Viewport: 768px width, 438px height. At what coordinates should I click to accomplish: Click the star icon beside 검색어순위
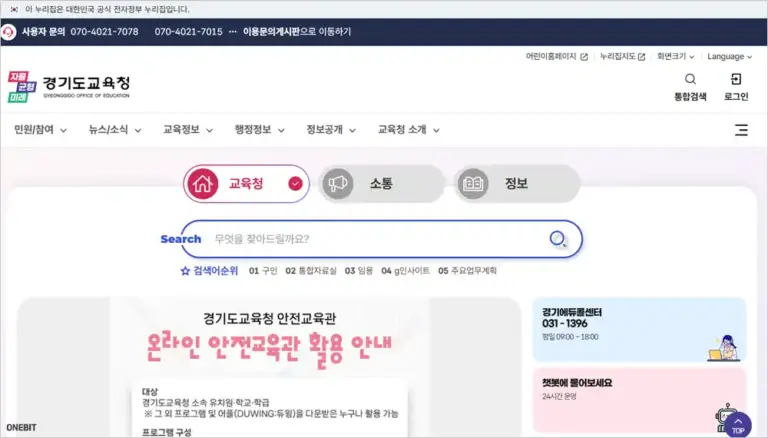185,271
